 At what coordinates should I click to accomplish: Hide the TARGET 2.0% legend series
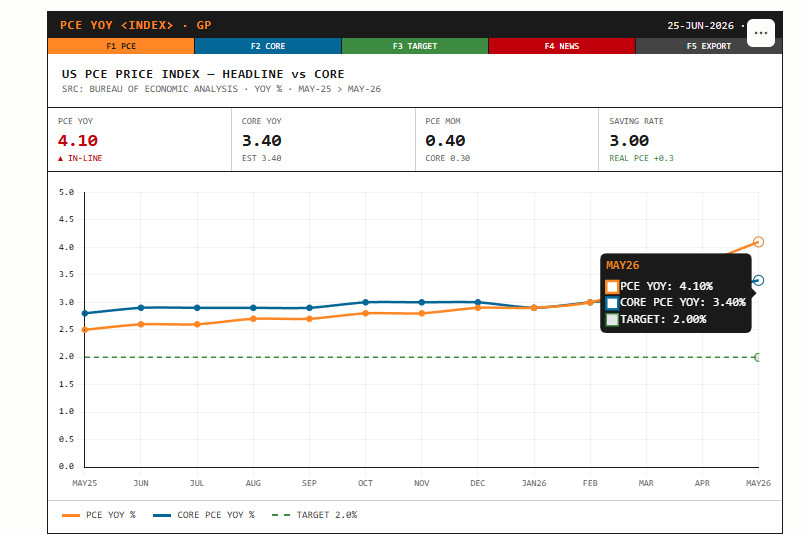(314, 515)
